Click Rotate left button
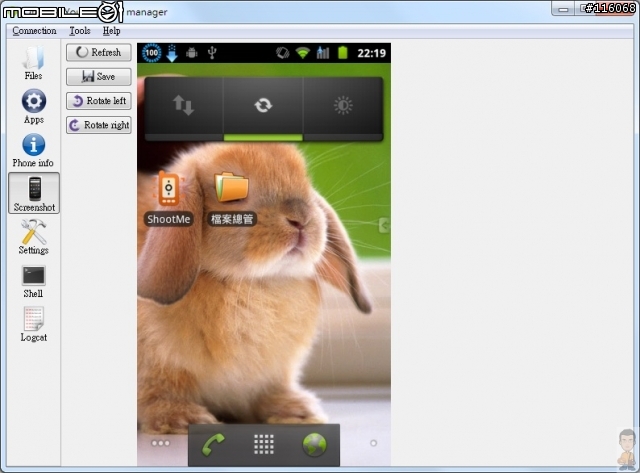The width and height of the screenshot is (640, 473). [99, 100]
